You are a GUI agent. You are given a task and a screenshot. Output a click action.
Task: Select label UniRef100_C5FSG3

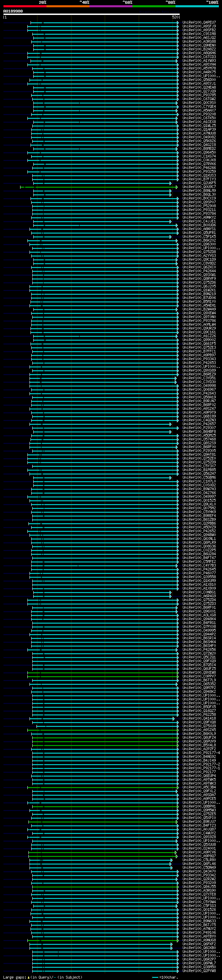(x=199, y=906)
